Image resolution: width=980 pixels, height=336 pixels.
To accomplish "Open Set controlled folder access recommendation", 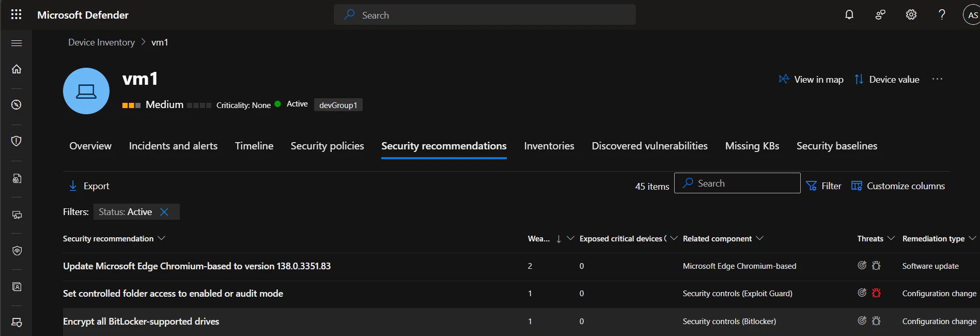I will (x=173, y=293).
